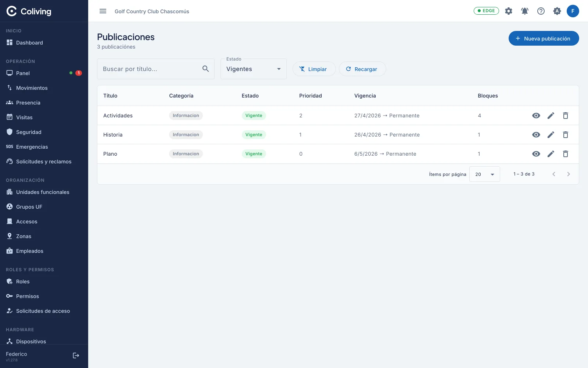Image resolution: width=588 pixels, height=368 pixels.
Task: Open Solicitudes y reclamos in sidebar
Action: 44,162
